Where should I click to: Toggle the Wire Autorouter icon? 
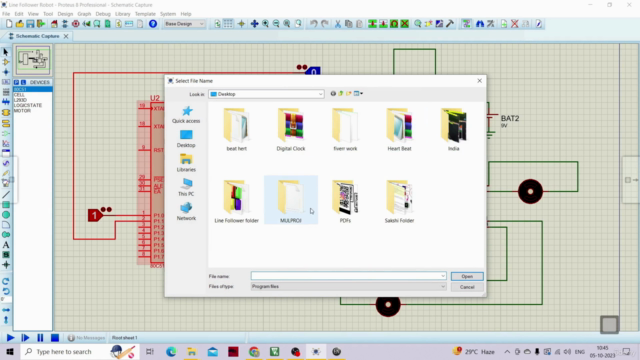(466, 24)
